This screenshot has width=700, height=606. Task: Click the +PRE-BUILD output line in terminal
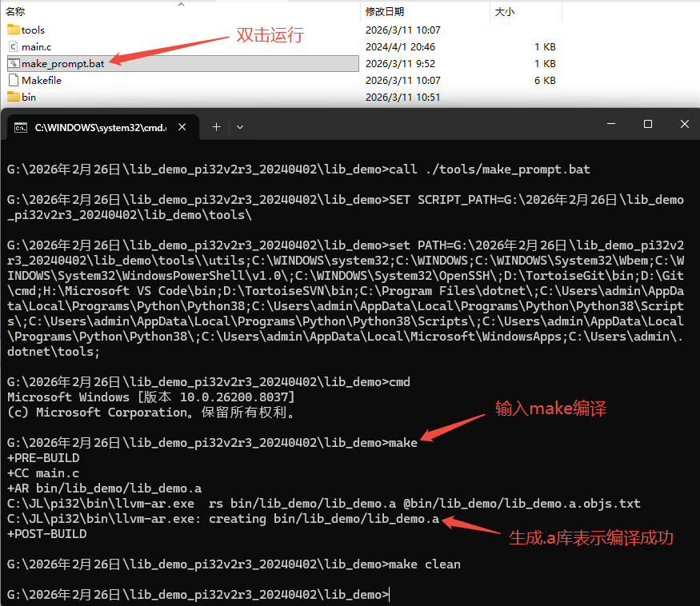tap(43, 458)
